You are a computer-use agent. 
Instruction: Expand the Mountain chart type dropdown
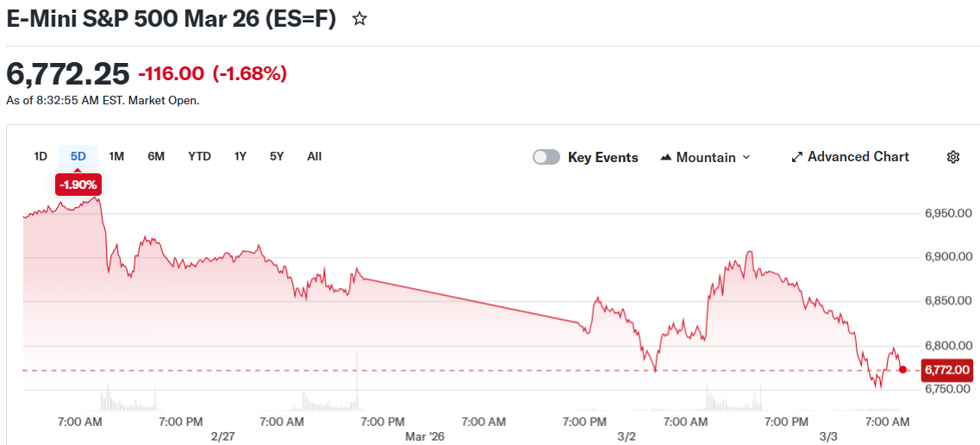[746, 157]
